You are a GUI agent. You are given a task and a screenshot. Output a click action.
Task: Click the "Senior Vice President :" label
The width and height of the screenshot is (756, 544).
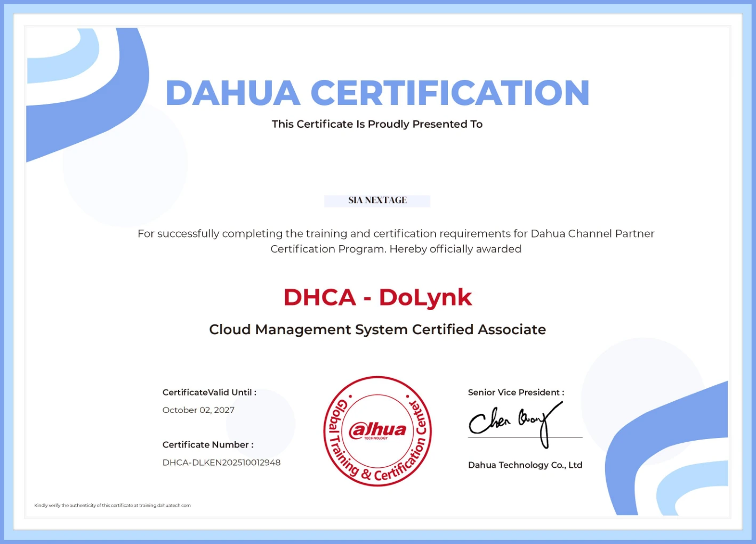(x=516, y=392)
